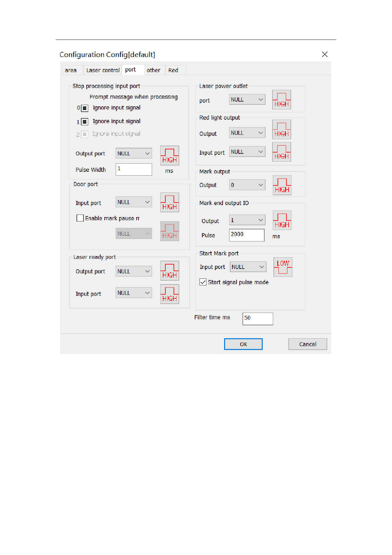Toggle HIGH level icon for Laser power outlet
This screenshot has height=555, width=392.
[281, 100]
